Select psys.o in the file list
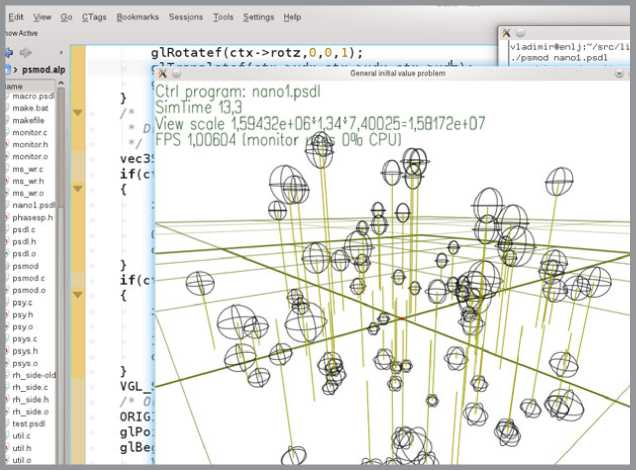The width and height of the screenshot is (636, 470). pos(25,363)
